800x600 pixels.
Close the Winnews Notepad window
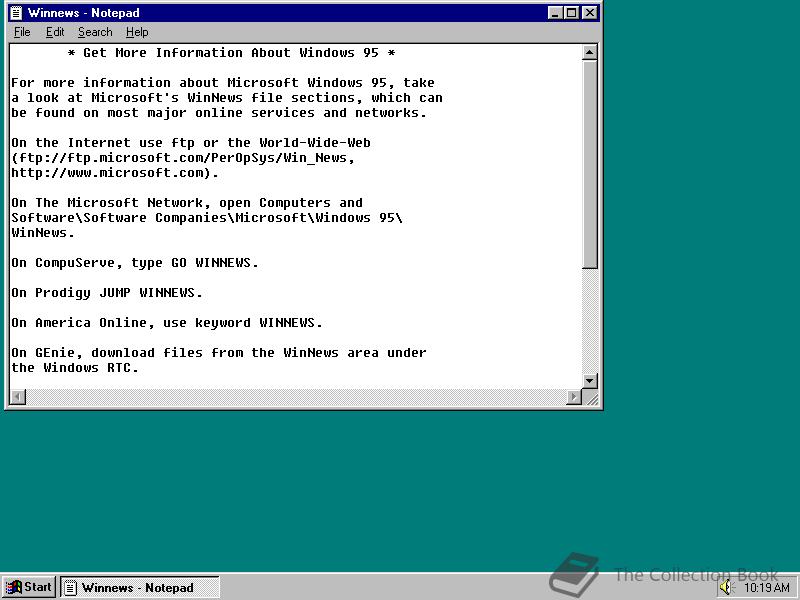point(589,13)
